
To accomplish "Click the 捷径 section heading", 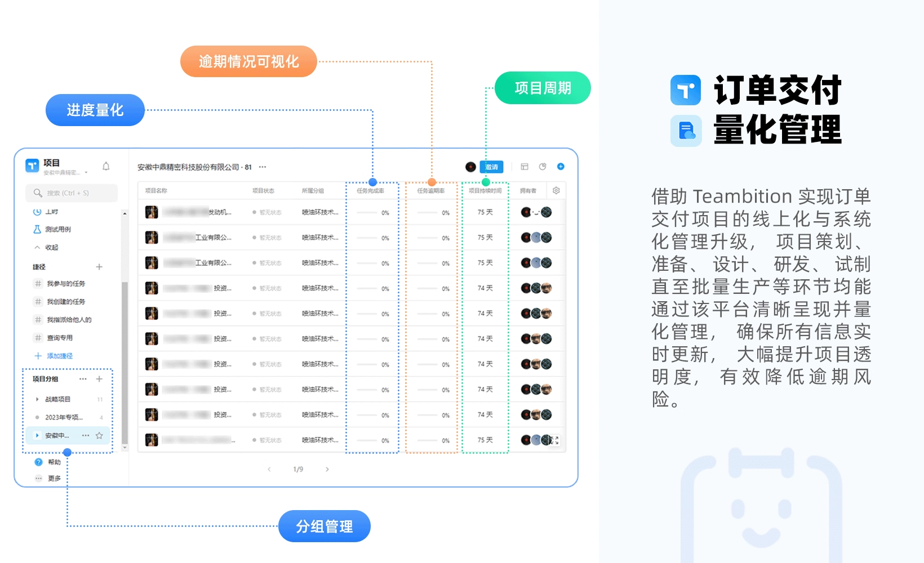I will coord(39,267).
